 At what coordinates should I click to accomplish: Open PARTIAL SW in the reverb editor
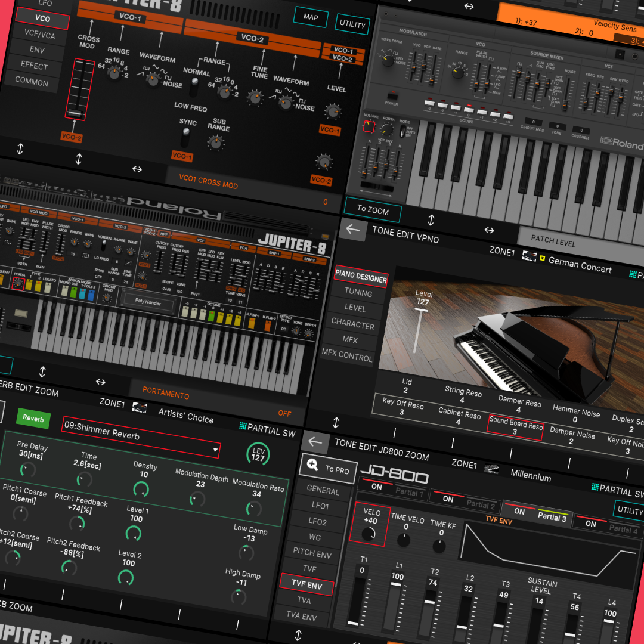(x=268, y=429)
